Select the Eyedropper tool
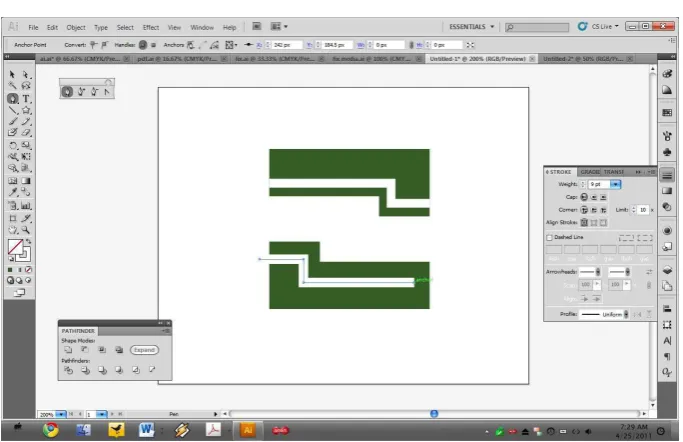Image resolution: width=683 pixels, height=442 pixels. 13,192
